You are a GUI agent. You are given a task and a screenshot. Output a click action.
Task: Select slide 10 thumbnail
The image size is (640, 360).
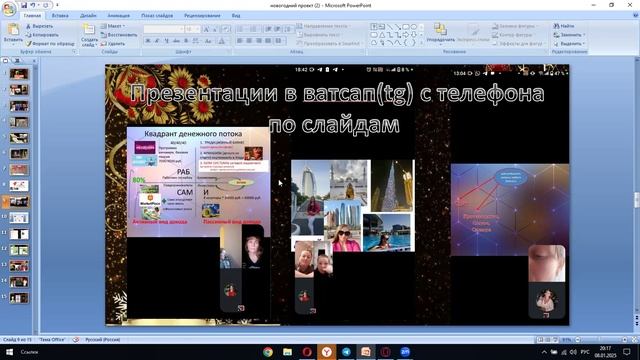coord(19,218)
